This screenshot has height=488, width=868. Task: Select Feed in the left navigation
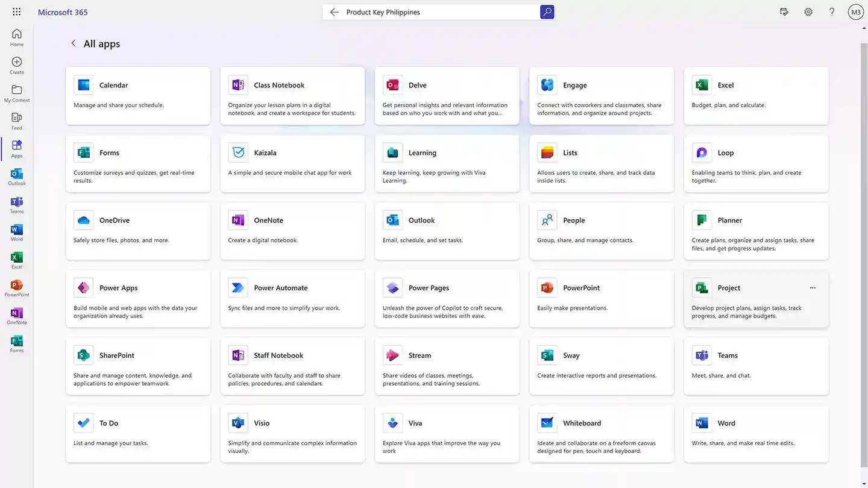click(17, 121)
